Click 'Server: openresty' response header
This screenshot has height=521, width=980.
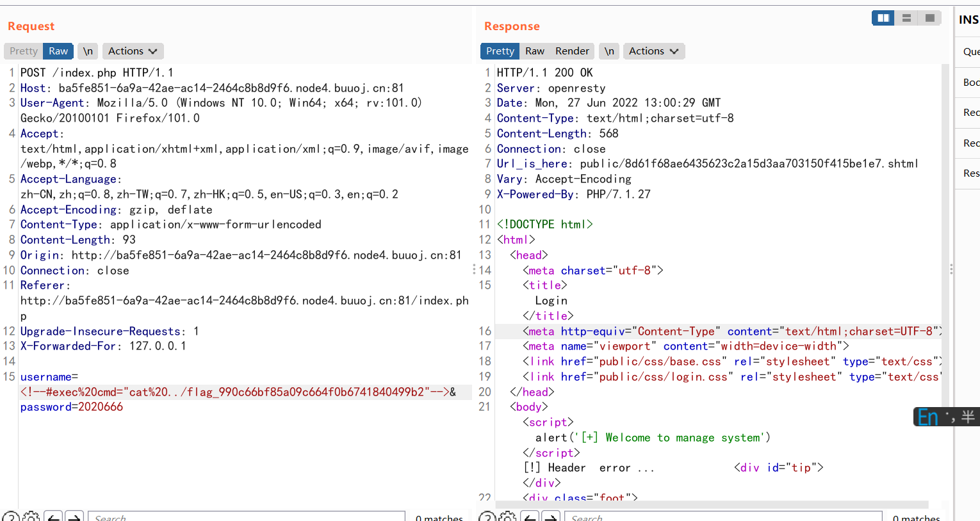tap(551, 88)
